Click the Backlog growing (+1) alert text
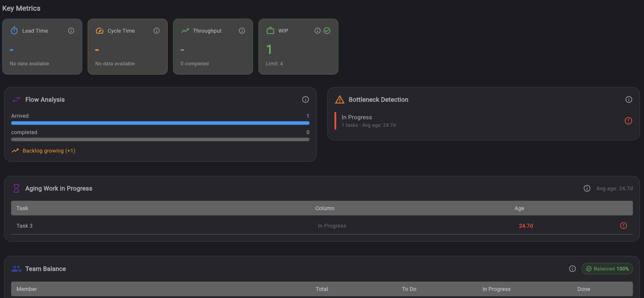This screenshot has height=298, width=644. click(x=49, y=151)
